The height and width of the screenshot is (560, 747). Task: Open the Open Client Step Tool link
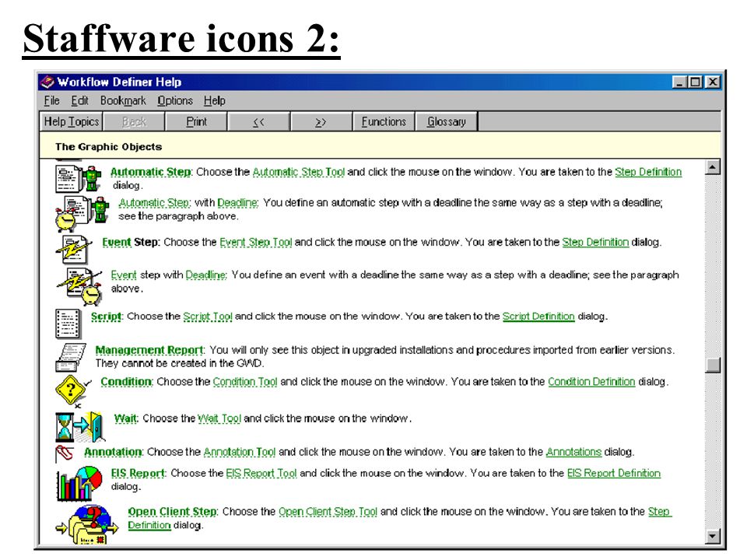[328, 512]
